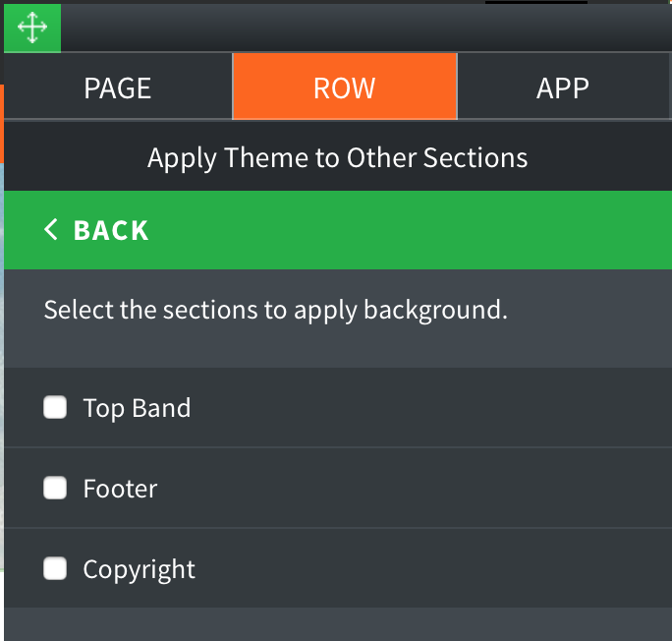This screenshot has width=672, height=641.
Task: Click the Select the sections instruction text
Action: (x=275, y=310)
